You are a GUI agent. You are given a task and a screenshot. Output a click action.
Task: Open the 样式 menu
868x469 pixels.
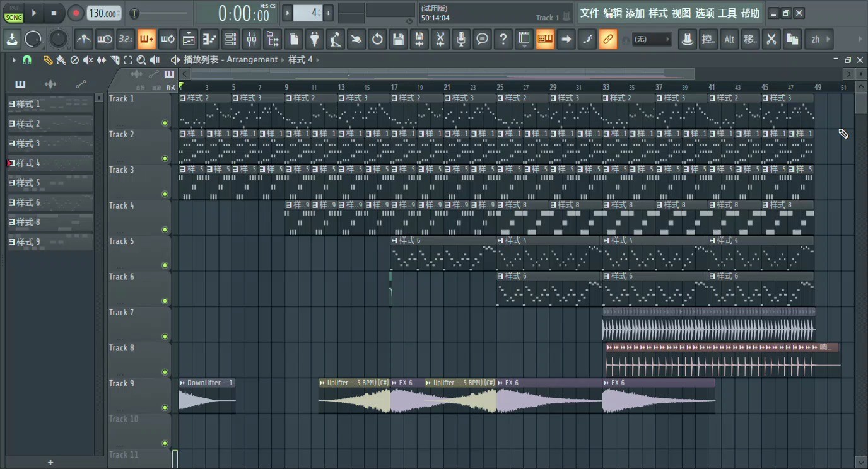658,13
